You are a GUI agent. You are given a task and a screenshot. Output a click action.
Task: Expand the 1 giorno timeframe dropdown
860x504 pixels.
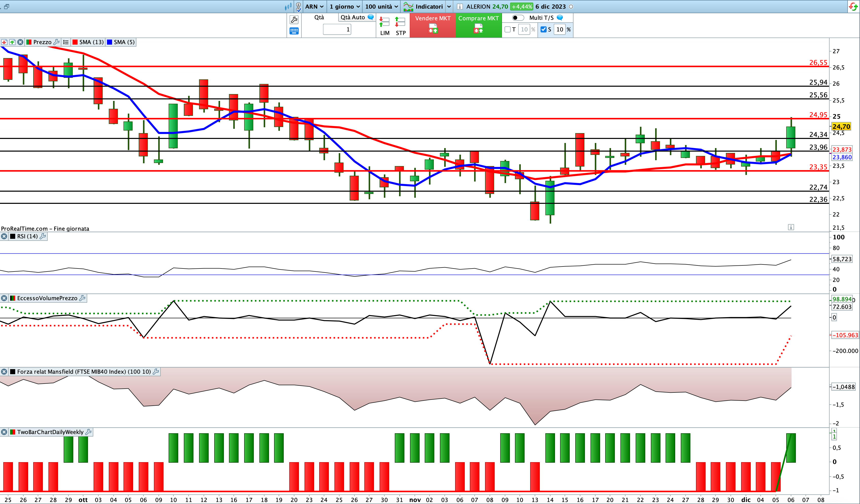(344, 7)
